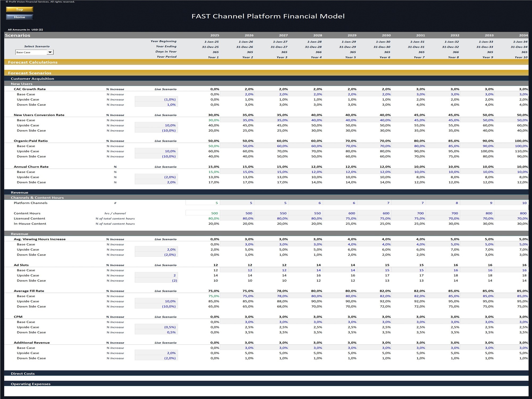Click the Direct Costs section header

23,373
